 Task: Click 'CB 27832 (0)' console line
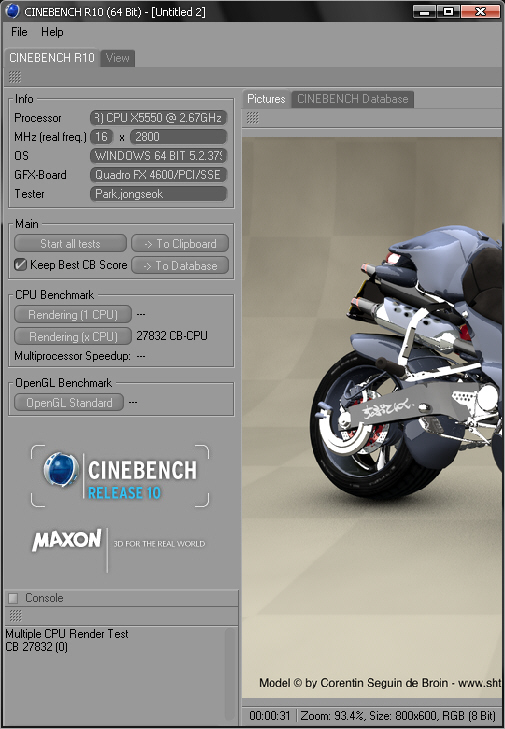37,647
